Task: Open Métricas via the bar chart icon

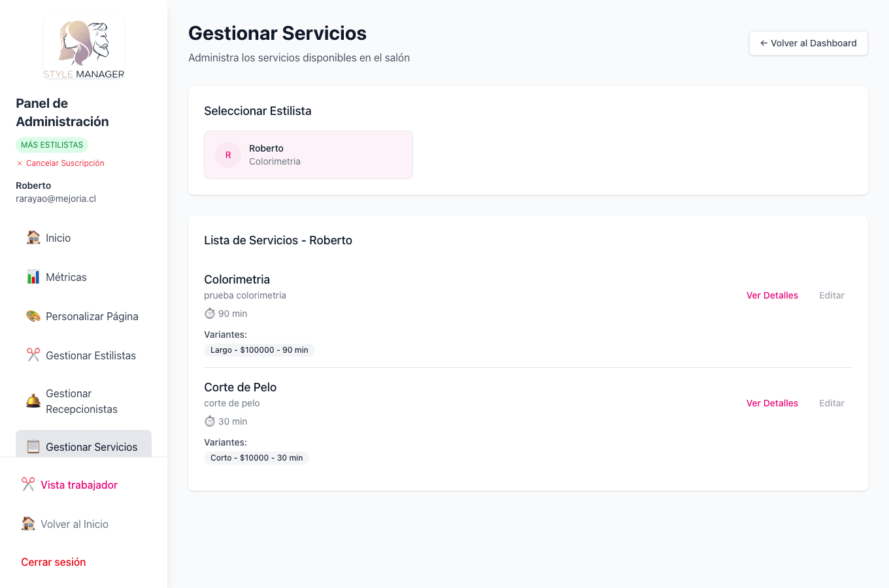Action: [x=33, y=277]
